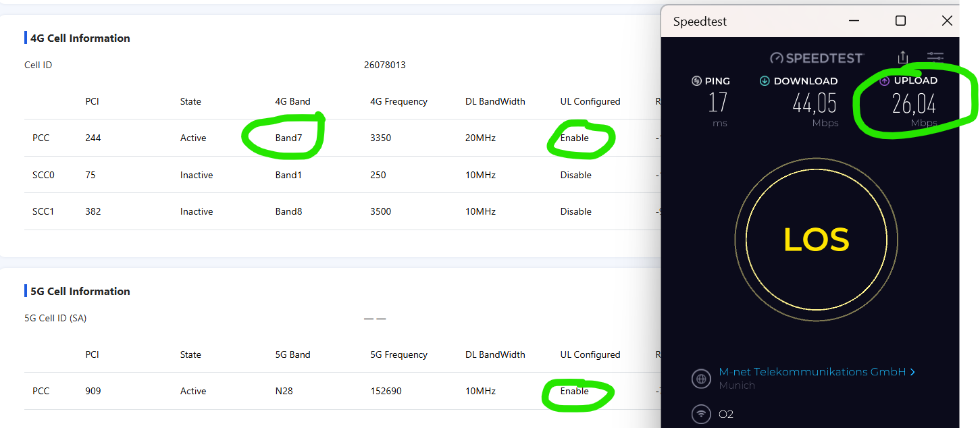980x428 pixels.
Task: Click the ping icon
Action: [696, 81]
